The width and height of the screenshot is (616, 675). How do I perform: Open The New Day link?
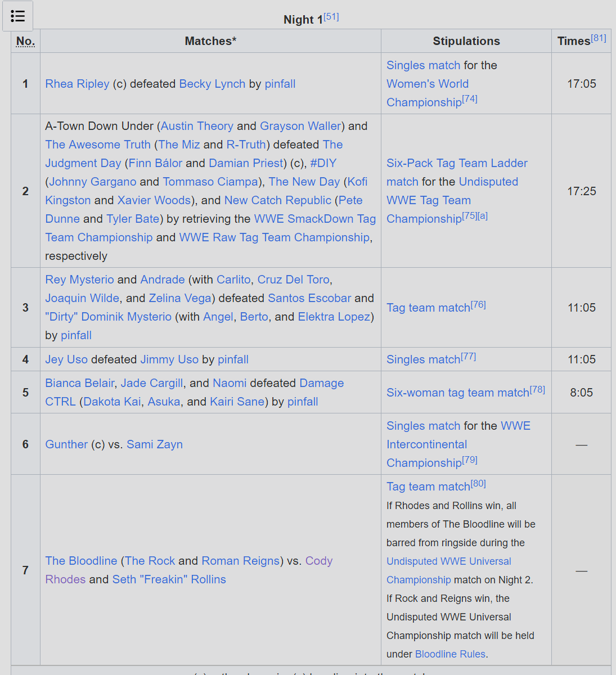(x=304, y=182)
